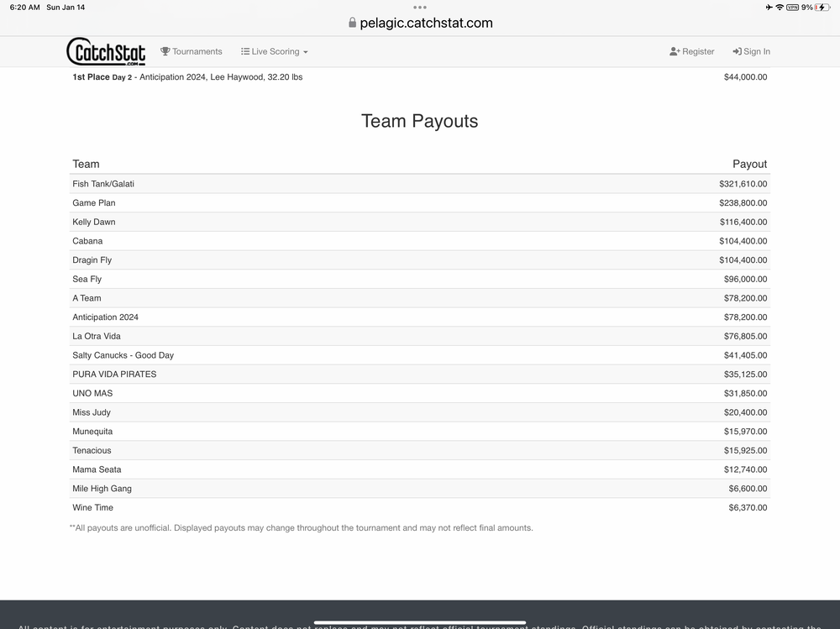Tap the padlock icon in the address bar
Image resolution: width=840 pixels, height=629 pixels.
pos(353,24)
